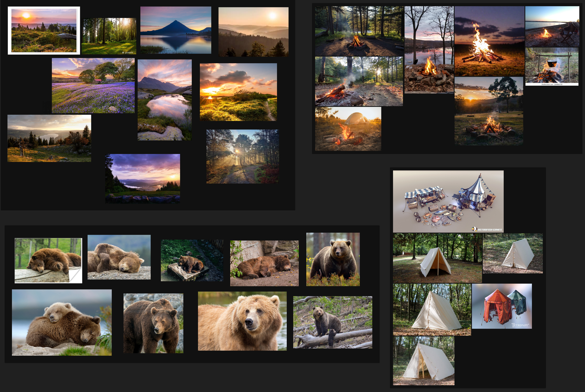Pick the forest path with sunbeams image

pyautogui.click(x=242, y=156)
